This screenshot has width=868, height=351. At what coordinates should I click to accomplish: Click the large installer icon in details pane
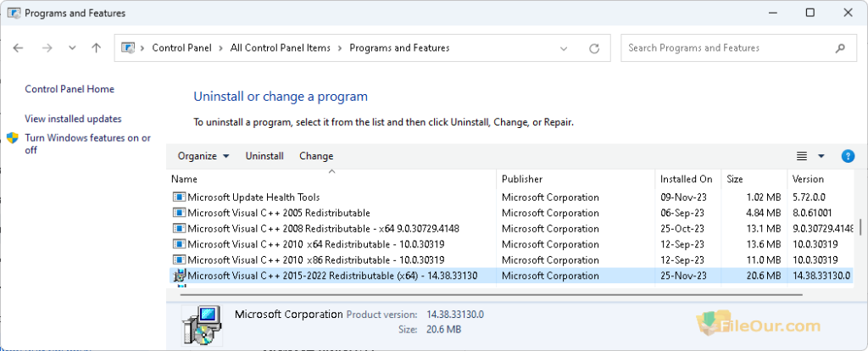[x=202, y=326]
